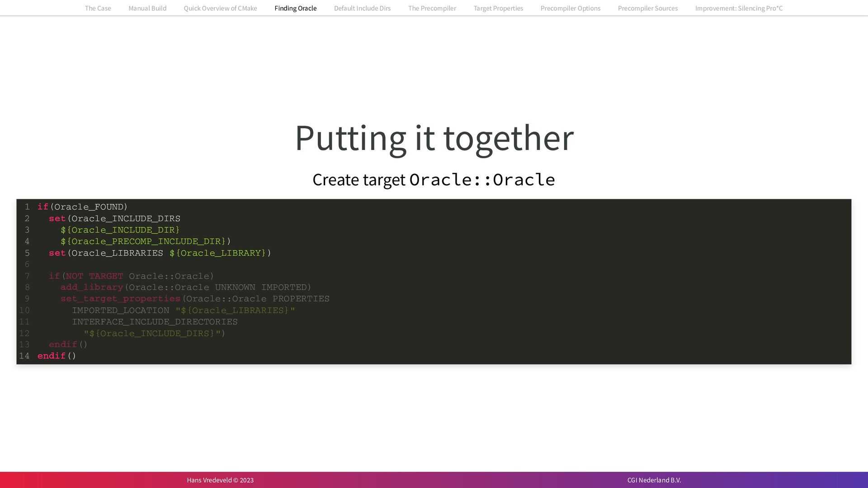Click Hans Vredeveld © 2023 footer text
This screenshot has height=488, width=868.
[220, 480]
